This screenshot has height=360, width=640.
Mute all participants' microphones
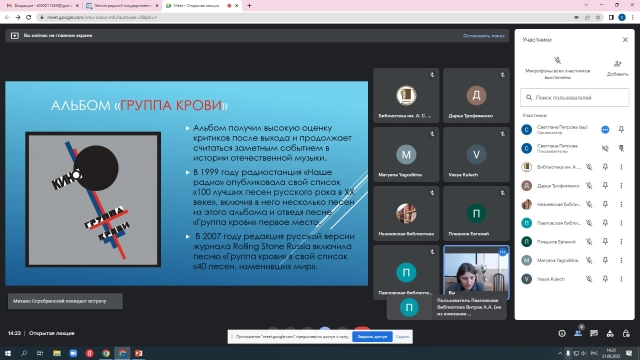[557, 68]
